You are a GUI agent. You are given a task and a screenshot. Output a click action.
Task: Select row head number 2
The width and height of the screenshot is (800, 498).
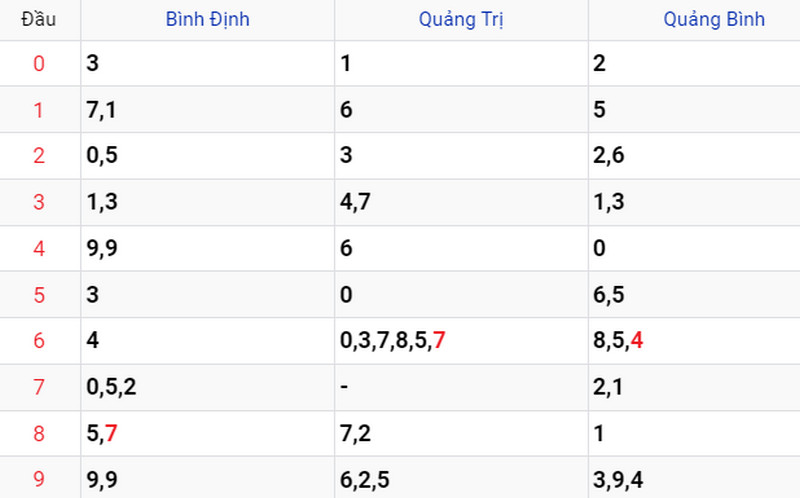[x=39, y=156]
